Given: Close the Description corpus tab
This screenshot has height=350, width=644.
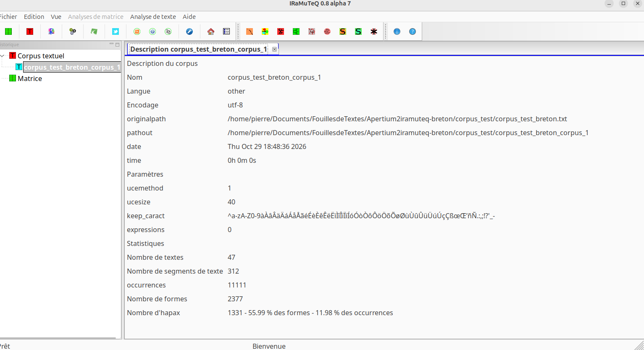Looking at the screenshot, I should 274,49.
